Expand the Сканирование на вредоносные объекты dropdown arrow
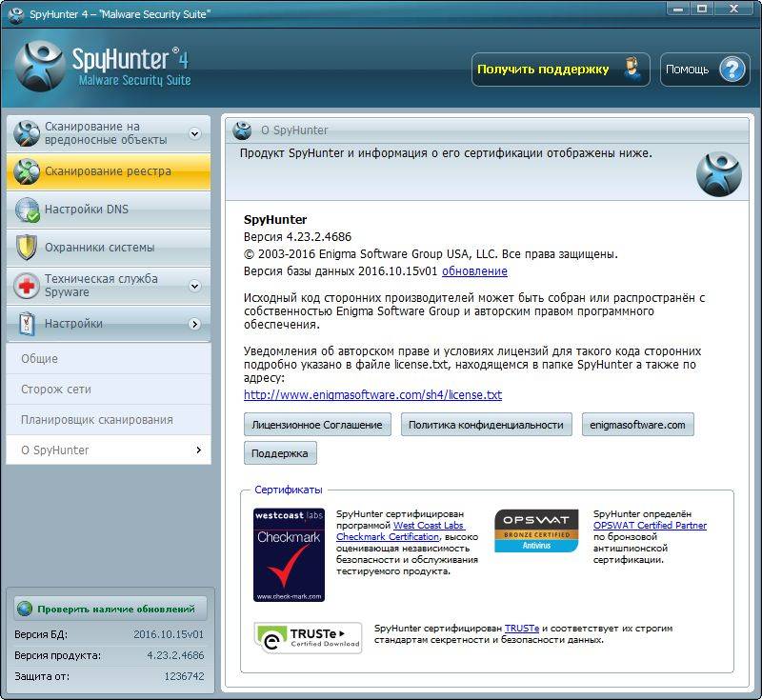The width and height of the screenshot is (762, 700). 195,133
